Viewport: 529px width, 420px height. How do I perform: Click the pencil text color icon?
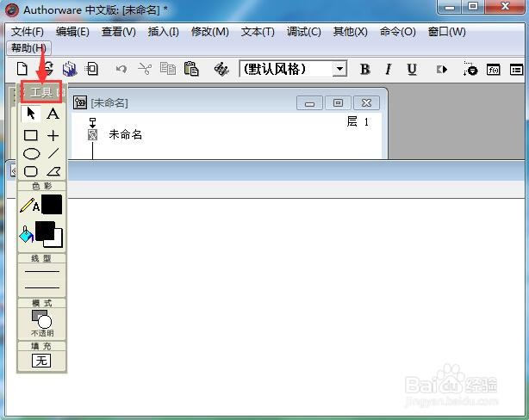[29, 205]
